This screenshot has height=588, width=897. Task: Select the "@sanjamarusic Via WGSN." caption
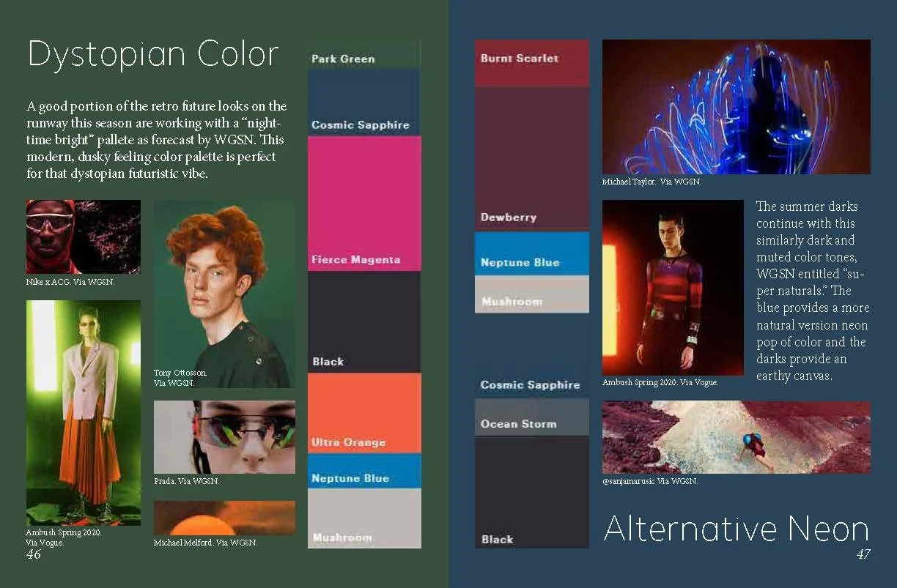click(x=649, y=481)
